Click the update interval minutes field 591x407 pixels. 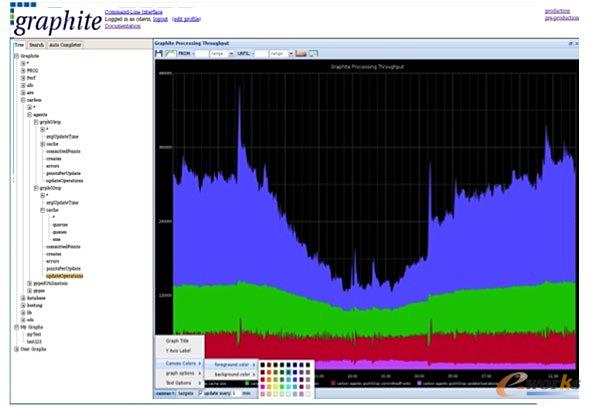236,393
